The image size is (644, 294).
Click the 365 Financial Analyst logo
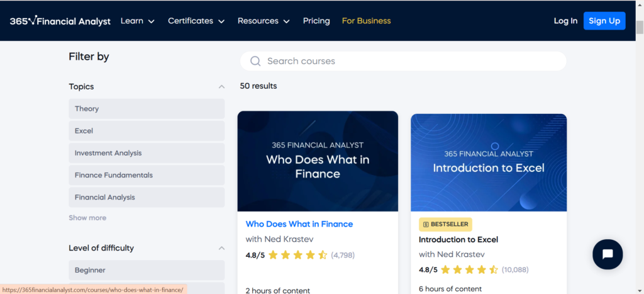point(60,21)
